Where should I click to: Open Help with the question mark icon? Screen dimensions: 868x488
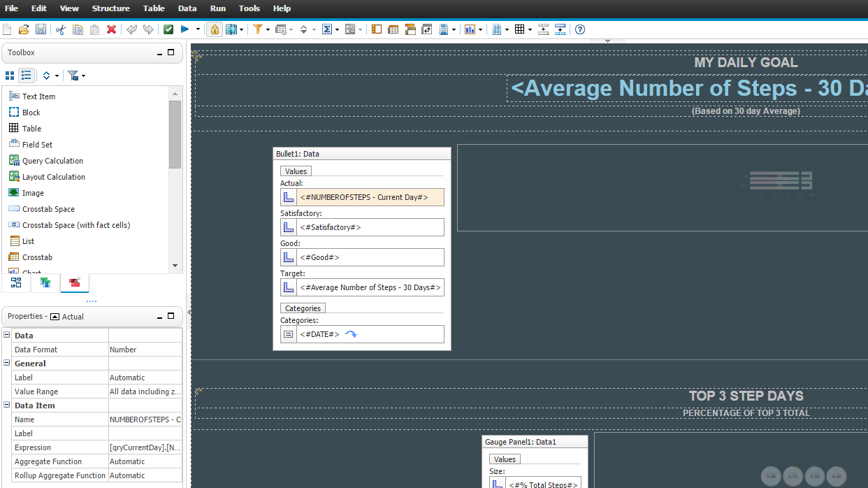pos(580,29)
